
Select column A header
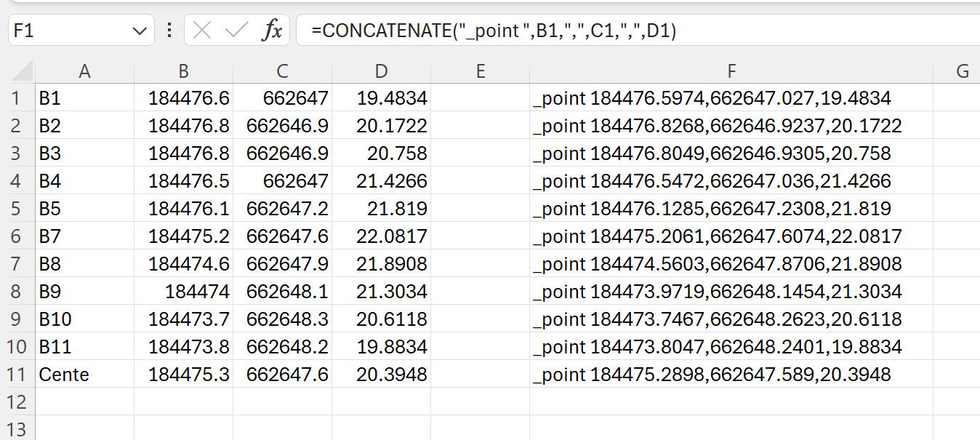(x=84, y=71)
